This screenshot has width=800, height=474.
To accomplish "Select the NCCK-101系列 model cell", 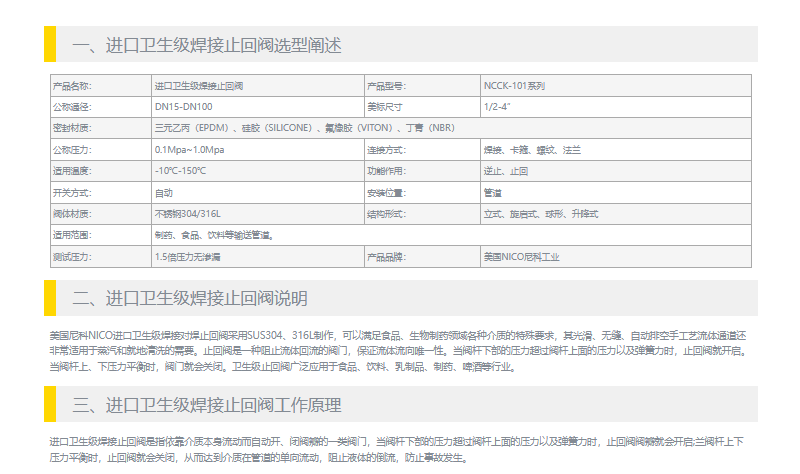I will click(514, 85).
